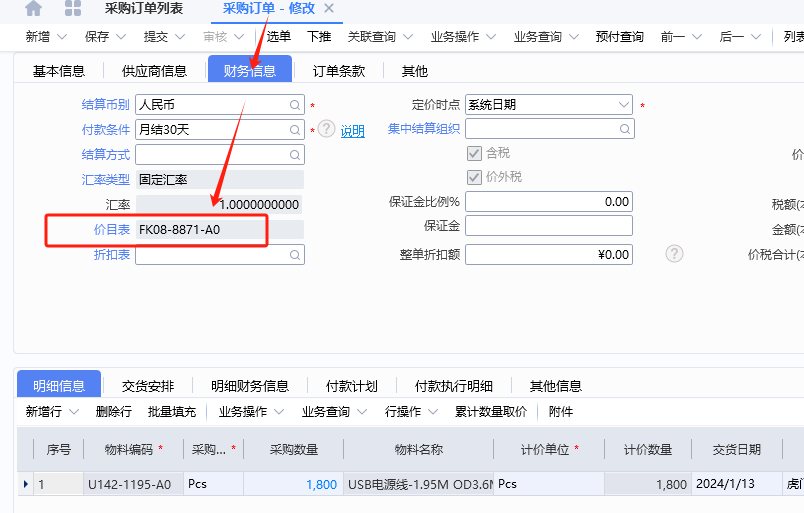This screenshot has width=804, height=513.
Task: Click the 采购数量 cell 1,800
Action: tap(293, 484)
